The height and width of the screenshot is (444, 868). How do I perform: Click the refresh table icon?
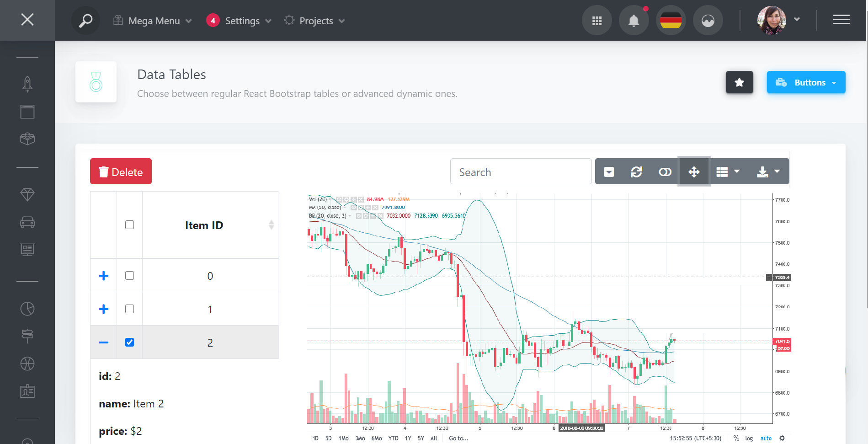click(636, 172)
